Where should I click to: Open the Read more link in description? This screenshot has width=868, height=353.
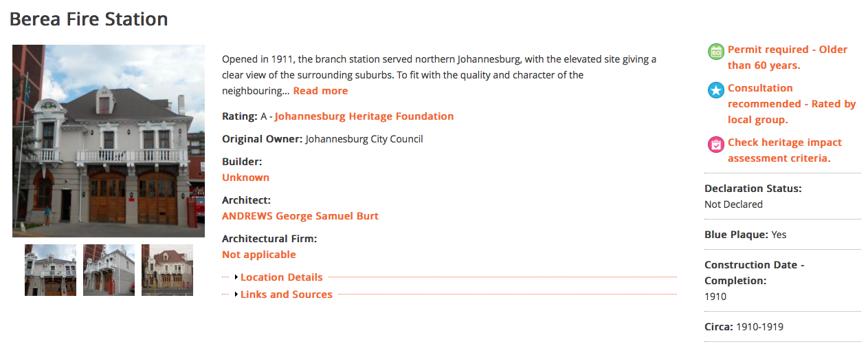320,91
